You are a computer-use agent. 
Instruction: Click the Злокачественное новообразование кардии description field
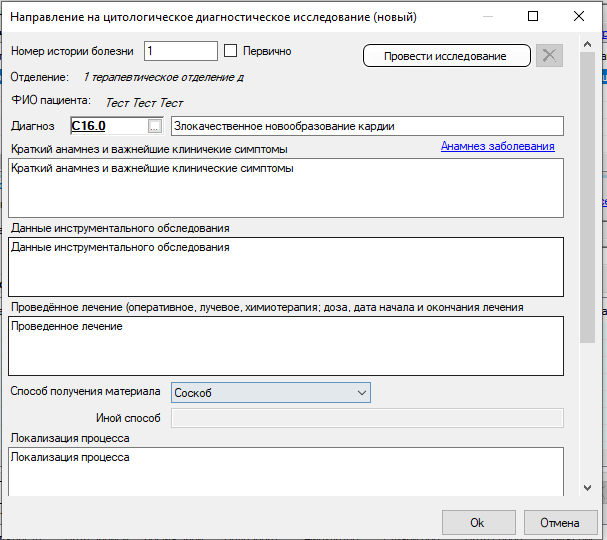(367, 126)
